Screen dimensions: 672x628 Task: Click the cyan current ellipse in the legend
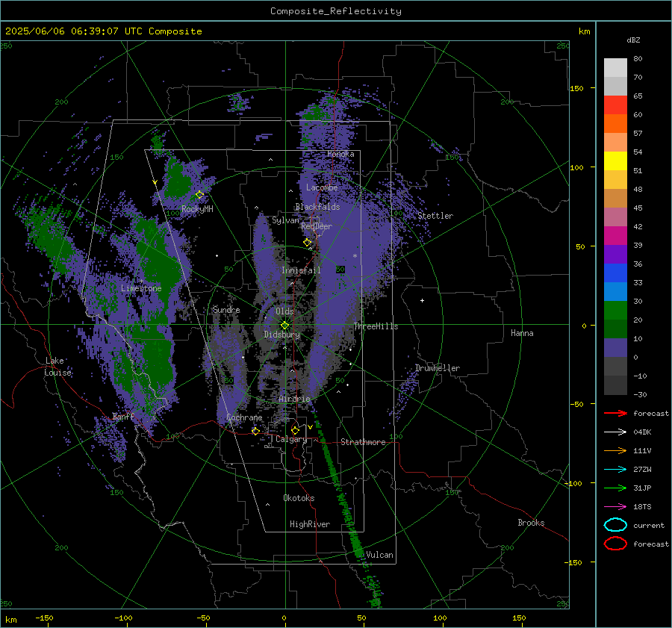pos(615,525)
